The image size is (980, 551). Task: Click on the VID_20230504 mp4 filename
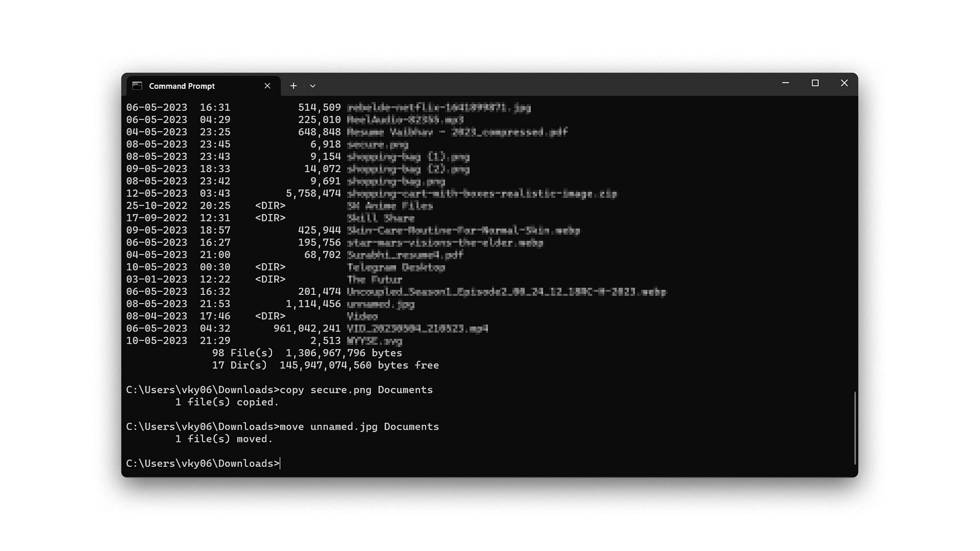[418, 329]
